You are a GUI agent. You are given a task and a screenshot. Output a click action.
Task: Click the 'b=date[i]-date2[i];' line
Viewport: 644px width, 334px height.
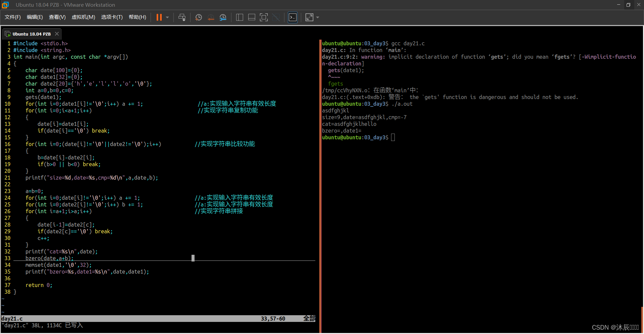tap(66, 157)
